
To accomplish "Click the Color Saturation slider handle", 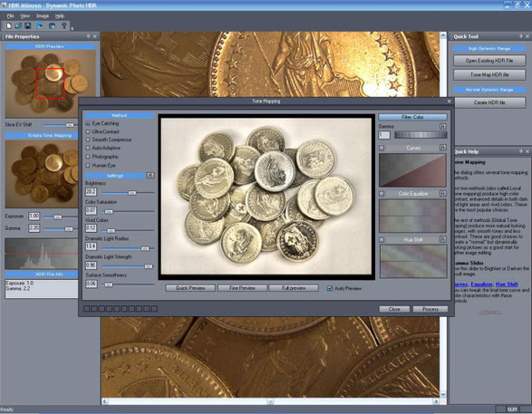I will [109, 212].
